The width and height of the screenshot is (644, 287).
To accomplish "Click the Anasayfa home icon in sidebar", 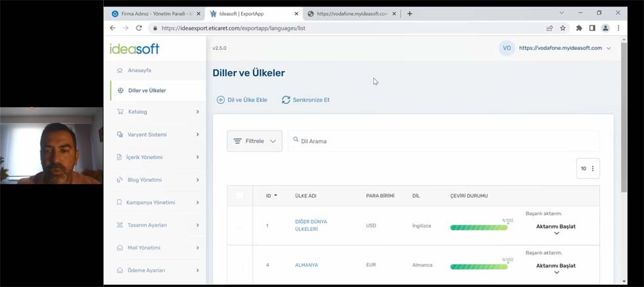I will [x=120, y=70].
